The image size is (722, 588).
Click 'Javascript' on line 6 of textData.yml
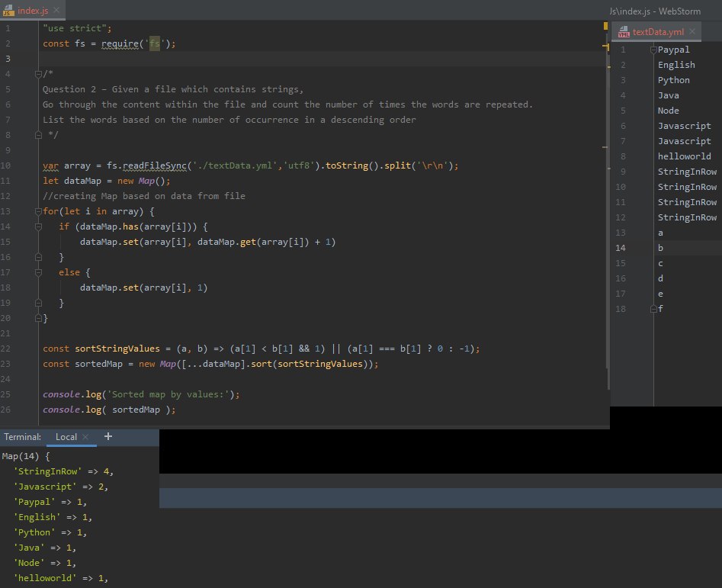tap(684, 126)
